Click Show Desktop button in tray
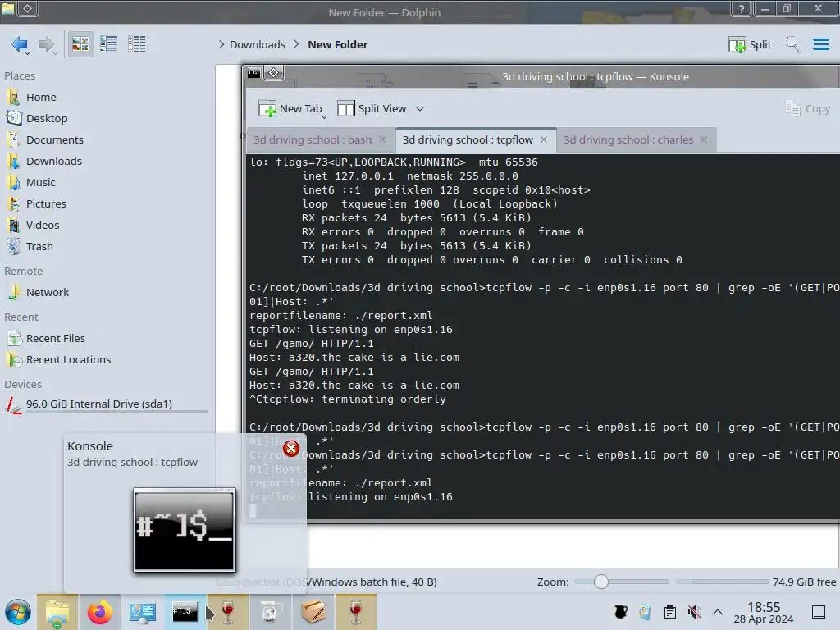 819,612
